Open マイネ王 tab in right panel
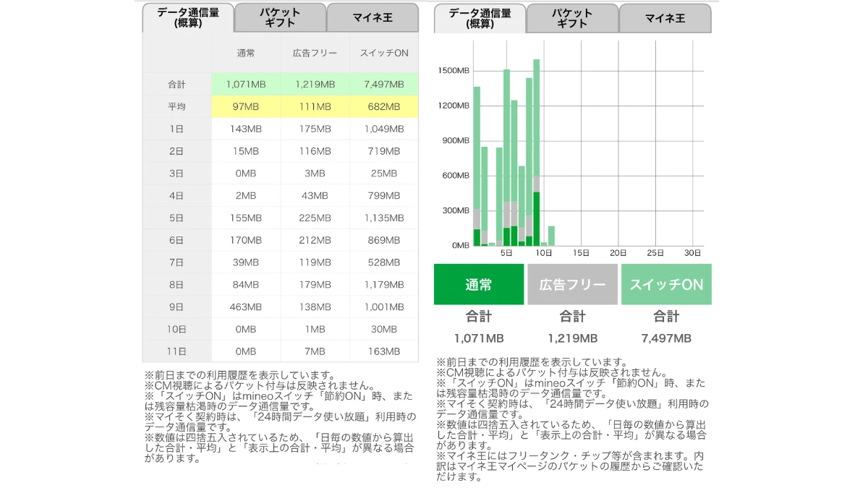Image resolution: width=868 pixels, height=488 pixels. coord(665,17)
